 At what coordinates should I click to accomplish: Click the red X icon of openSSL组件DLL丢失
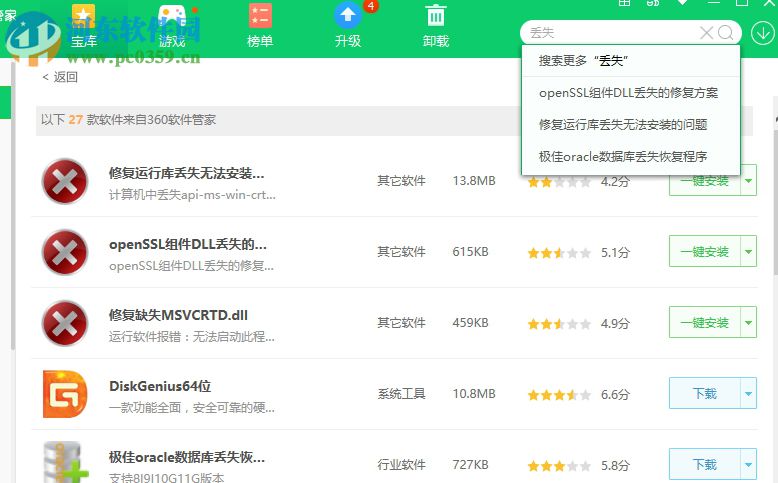point(65,253)
